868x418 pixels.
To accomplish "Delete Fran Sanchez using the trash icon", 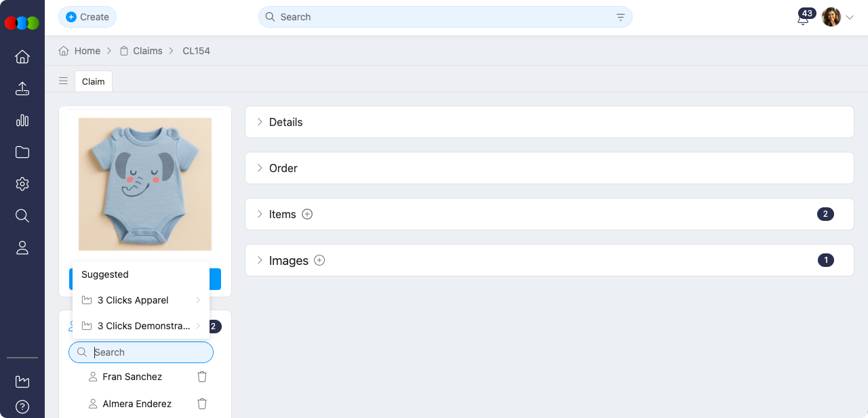I will point(201,377).
